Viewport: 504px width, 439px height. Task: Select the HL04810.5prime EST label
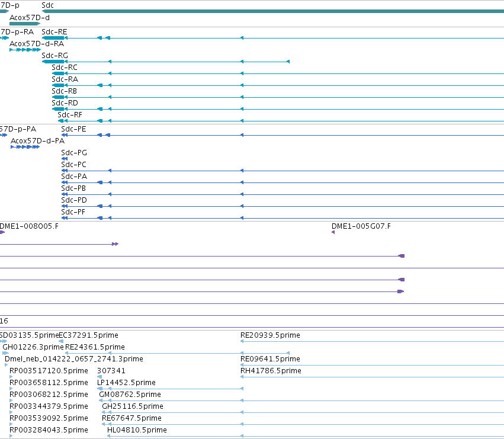click(137, 430)
